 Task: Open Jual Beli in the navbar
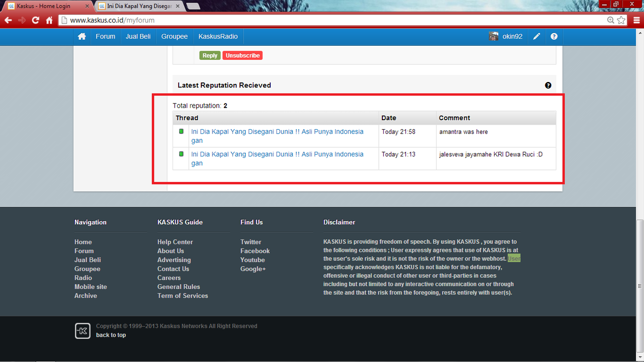[x=138, y=37]
